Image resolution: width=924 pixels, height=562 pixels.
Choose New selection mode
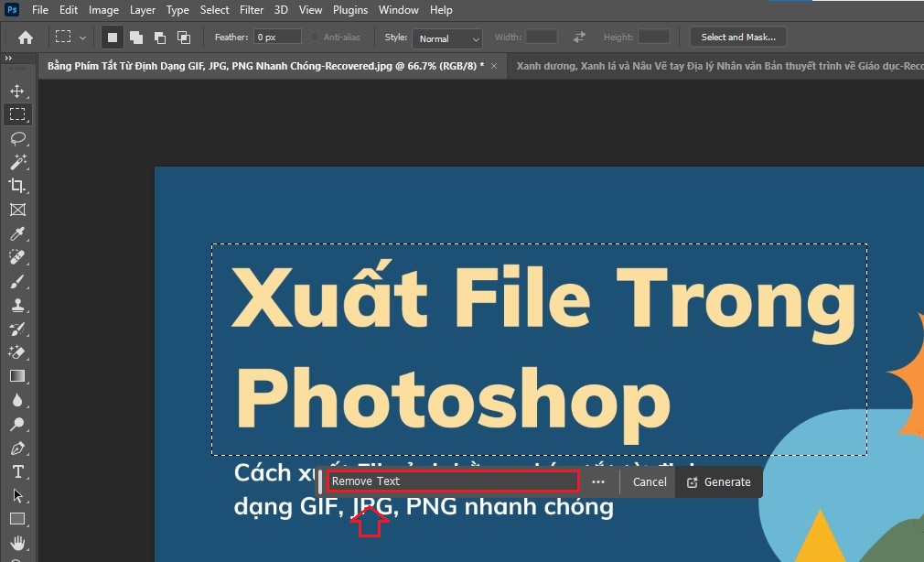coord(112,38)
